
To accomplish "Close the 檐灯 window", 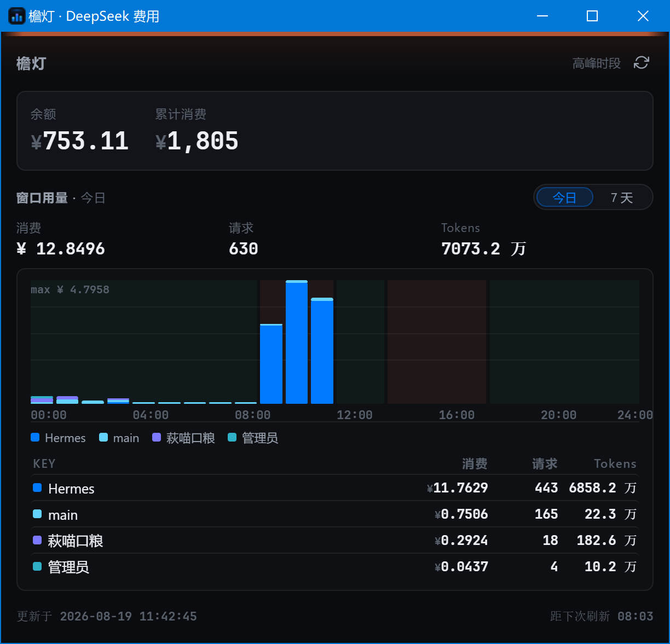I will pyautogui.click(x=643, y=16).
